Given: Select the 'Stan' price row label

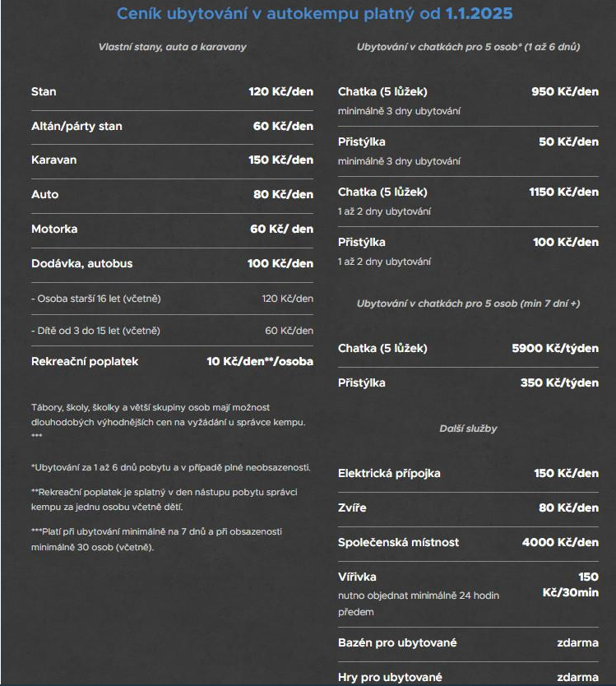Looking at the screenshot, I should (x=44, y=91).
